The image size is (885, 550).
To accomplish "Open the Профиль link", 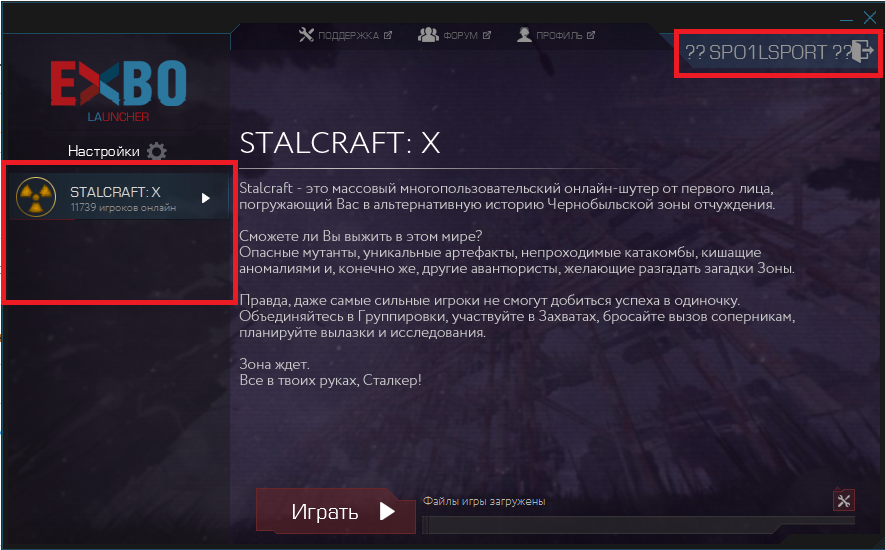I will point(559,36).
